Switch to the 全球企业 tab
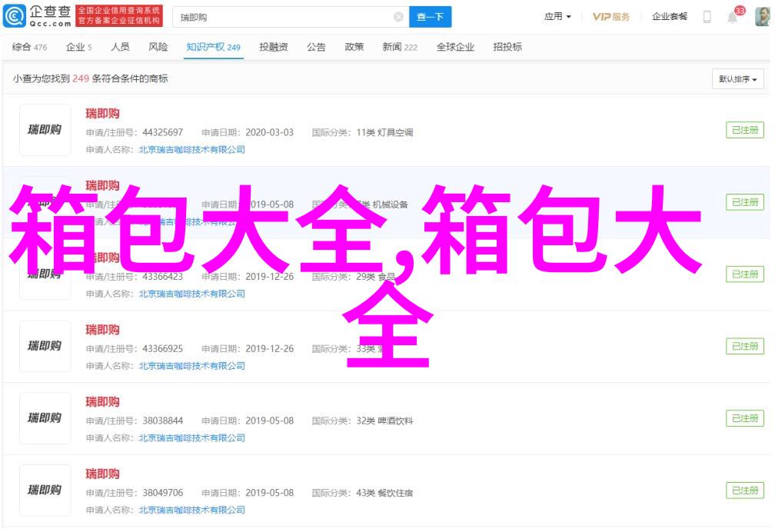This screenshot has width=775, height=532. click(x=455, y=47)
